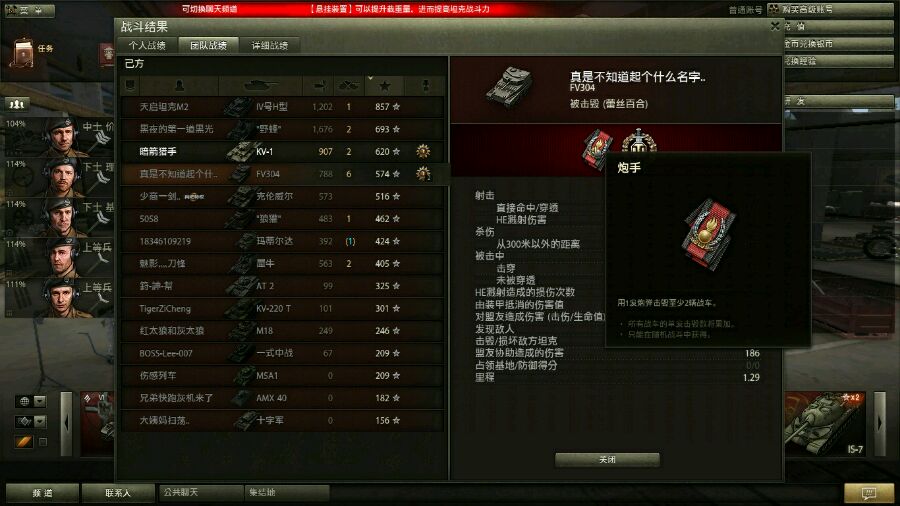Viewport: 900px width, 506px height.
Task: Switch to the 详细战绩 tab
Action: [270, 45]
